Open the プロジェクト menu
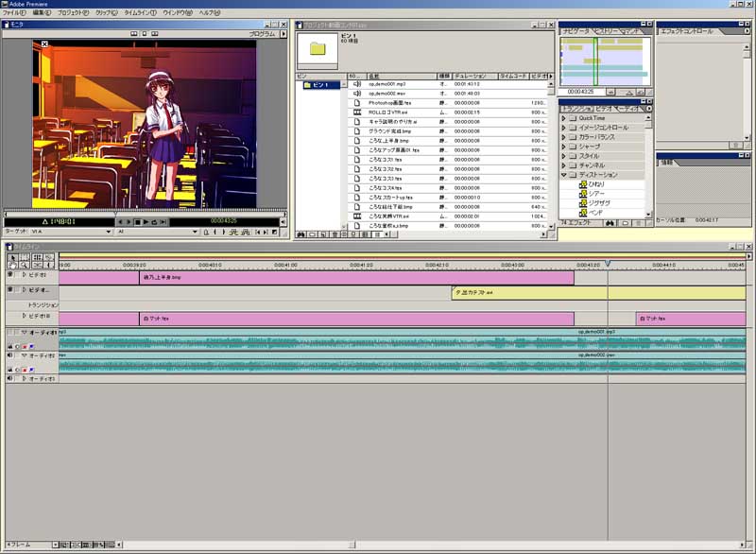The height and width of the screenshot is (554, 756). [x=74, y=13]
